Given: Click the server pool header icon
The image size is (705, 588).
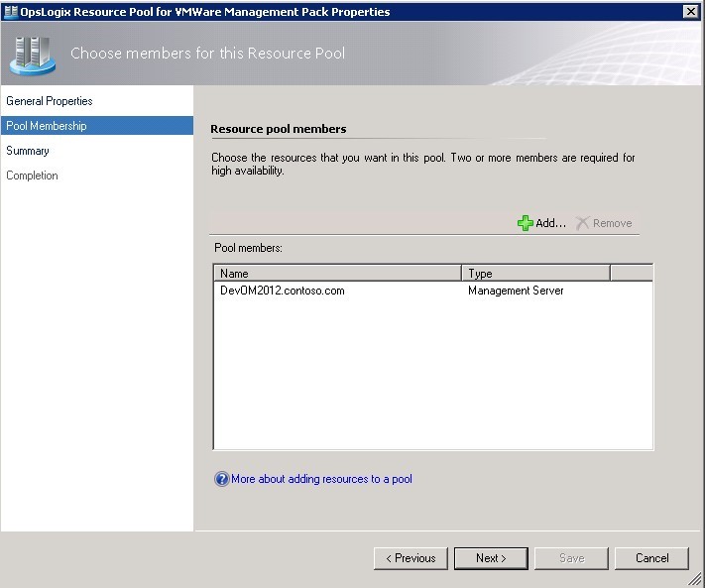Looking at the screenshot, I should 32,54.
